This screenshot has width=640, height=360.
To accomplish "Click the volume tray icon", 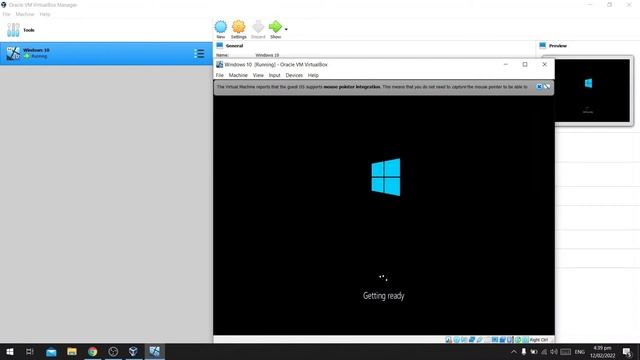I will 554,351.
